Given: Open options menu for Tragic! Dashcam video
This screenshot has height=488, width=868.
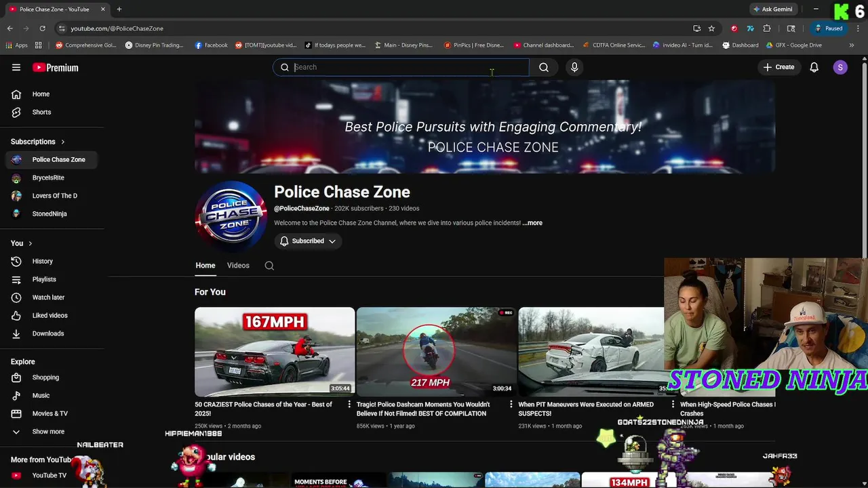Looking at the screenshot, I should click(512, 405).
